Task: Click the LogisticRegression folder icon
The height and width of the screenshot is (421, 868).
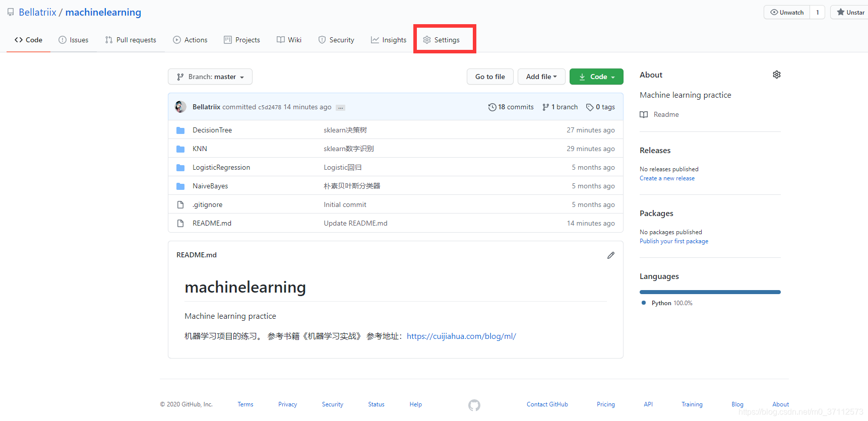Action: click(180, 168)
